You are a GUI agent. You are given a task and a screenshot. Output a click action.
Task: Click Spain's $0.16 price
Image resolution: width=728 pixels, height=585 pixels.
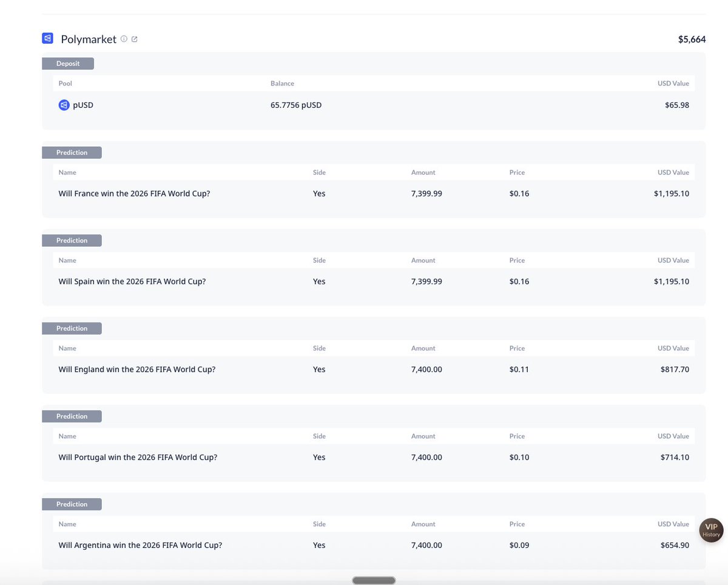click(x=519, y=281)
